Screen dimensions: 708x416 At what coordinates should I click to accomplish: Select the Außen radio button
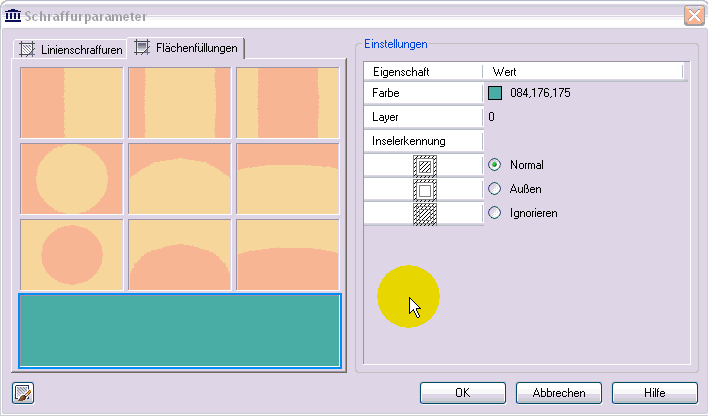[x=495, y=189]
